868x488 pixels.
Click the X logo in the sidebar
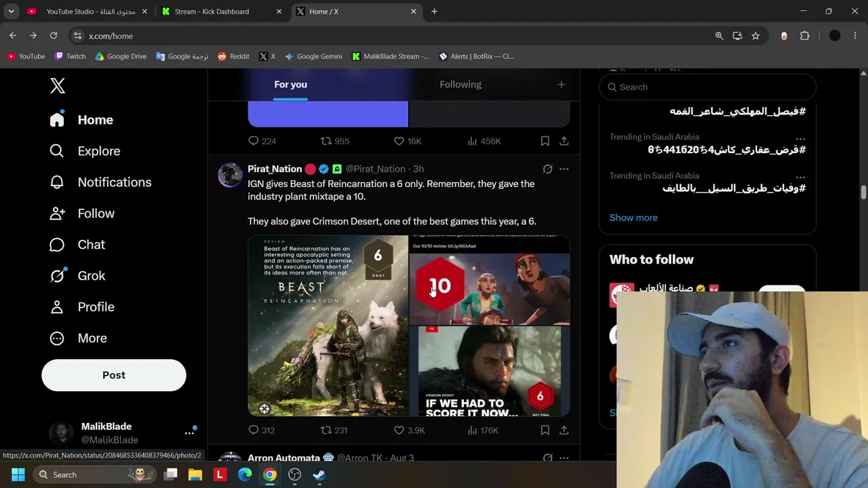click(x=58, y=85)
